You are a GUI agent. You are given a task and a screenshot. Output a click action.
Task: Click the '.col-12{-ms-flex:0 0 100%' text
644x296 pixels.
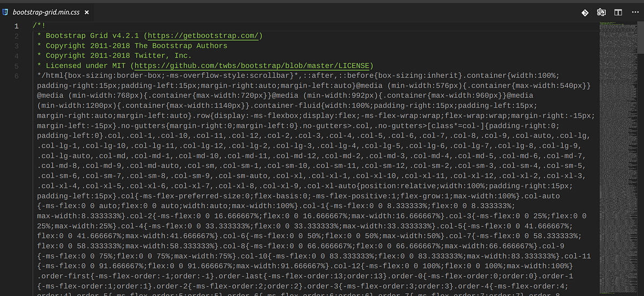[x=389, y=267]
